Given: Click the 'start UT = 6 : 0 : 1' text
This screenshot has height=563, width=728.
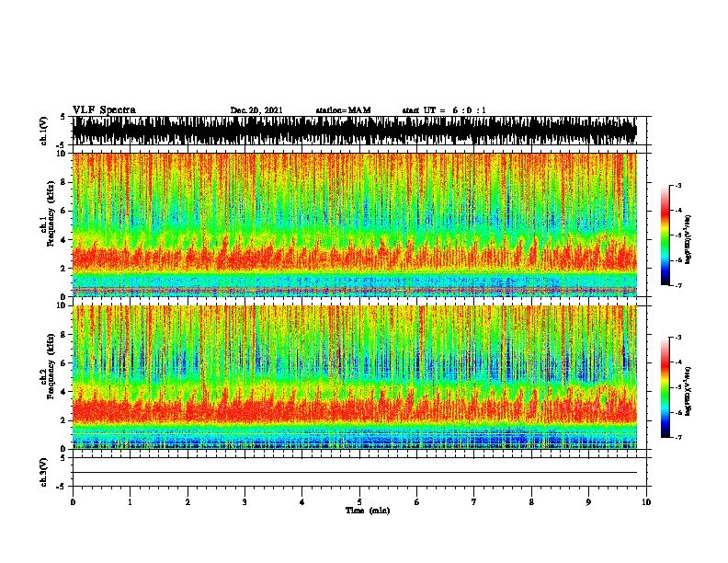Looking at the screenshot, I should coord(444,110).
